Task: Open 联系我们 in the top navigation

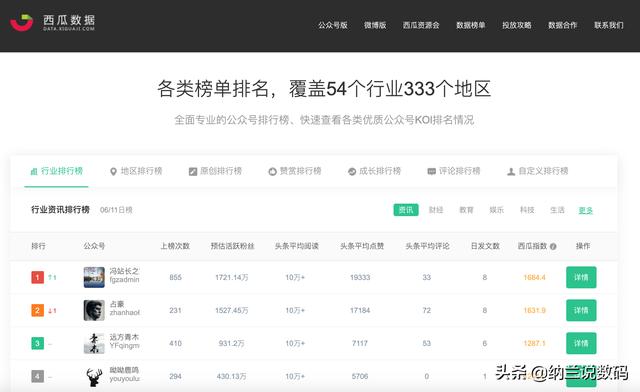Action: pos(609,25)
